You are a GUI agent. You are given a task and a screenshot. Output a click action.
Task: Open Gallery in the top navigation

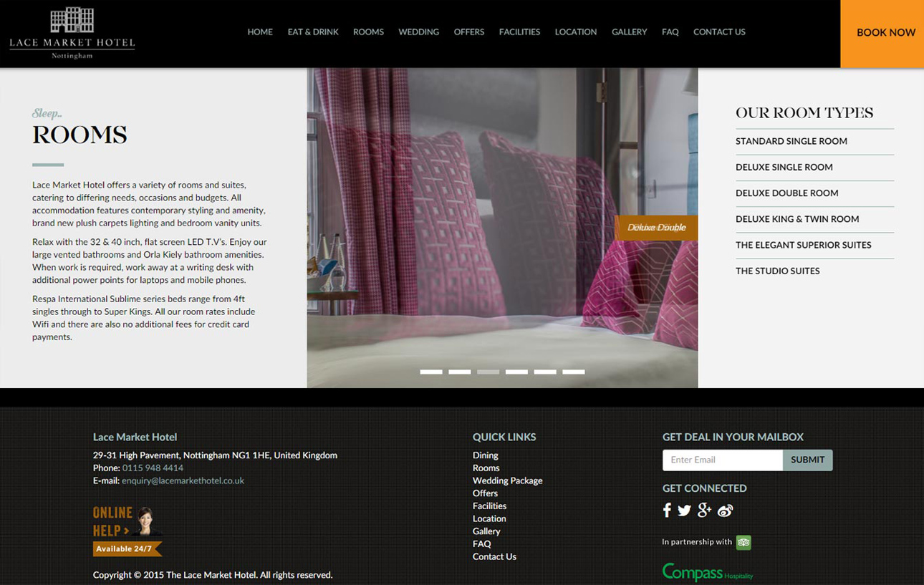click(630, 32)
